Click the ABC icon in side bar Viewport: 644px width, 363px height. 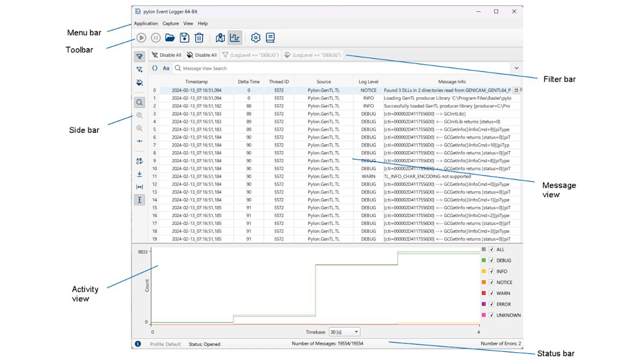click(x=140, y=161)
